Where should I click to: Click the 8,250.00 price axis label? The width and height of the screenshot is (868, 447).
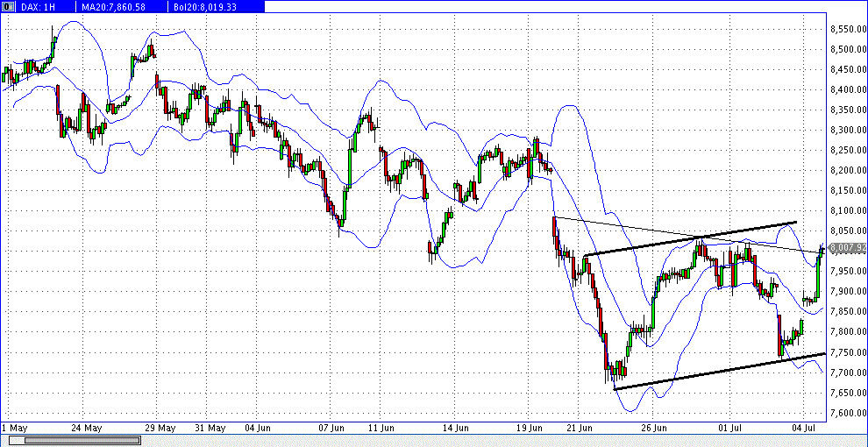(849, 150)
